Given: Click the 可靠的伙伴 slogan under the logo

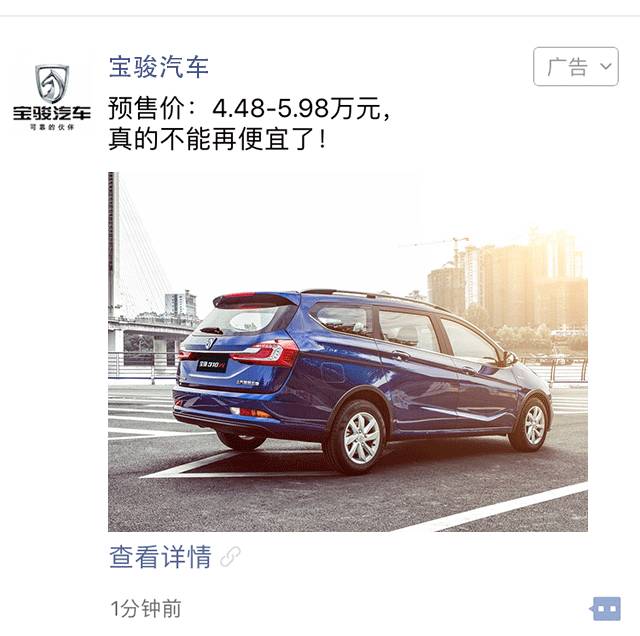Looking at the screenshot, I should tap(52, 127).
